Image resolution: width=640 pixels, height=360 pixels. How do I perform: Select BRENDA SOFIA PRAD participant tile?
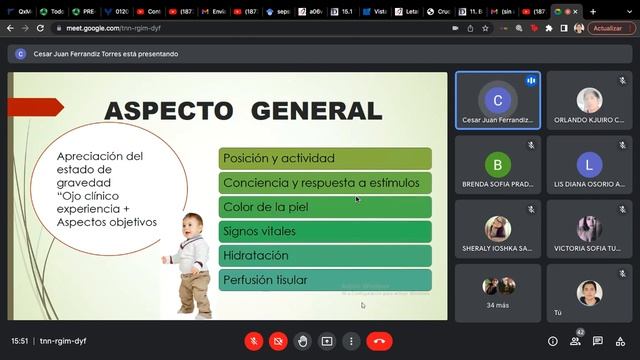point(498,165)
